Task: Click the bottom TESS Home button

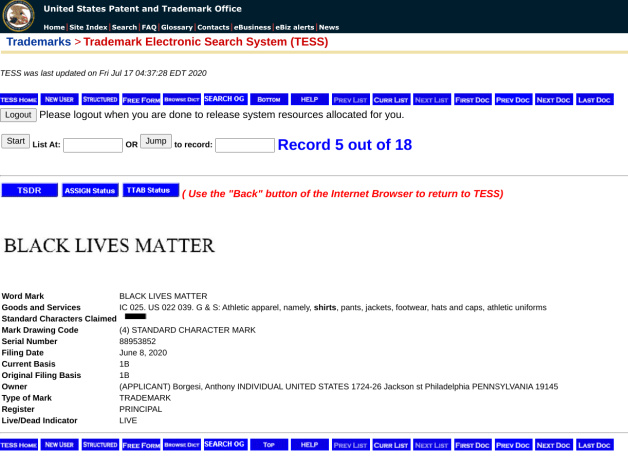Action: pos(19,445)
